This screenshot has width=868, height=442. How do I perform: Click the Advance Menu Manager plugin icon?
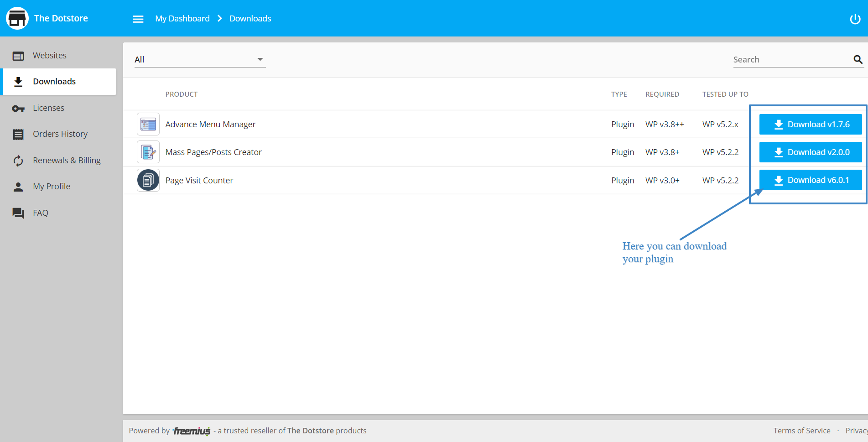(x=148, y=124)
